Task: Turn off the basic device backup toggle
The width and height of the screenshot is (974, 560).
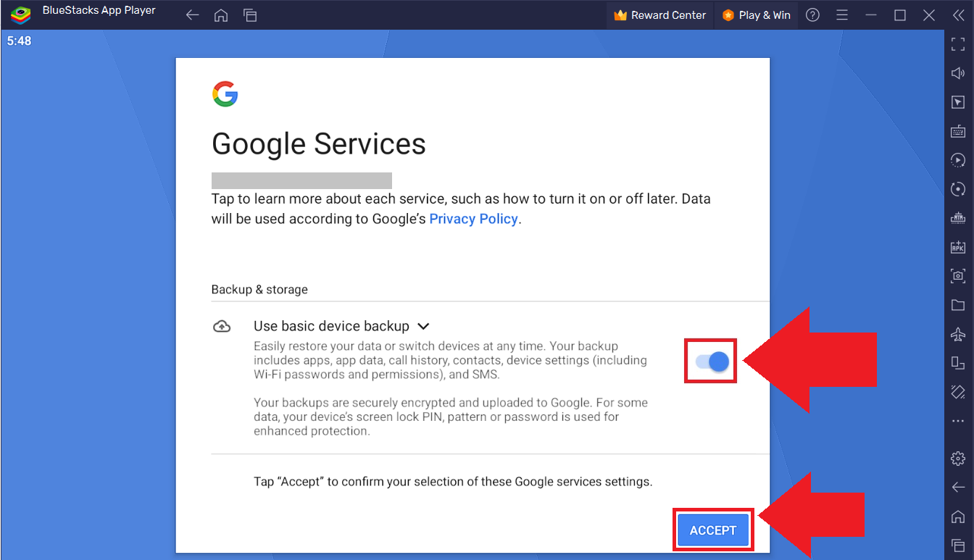Action: [712, 362]
